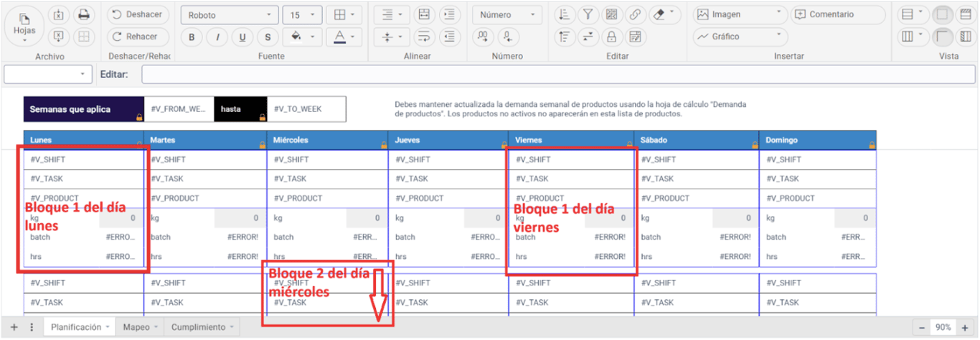Viewport: 980px width, 340px height.
Task: Open the Hojas menu button
Action: 24,26
